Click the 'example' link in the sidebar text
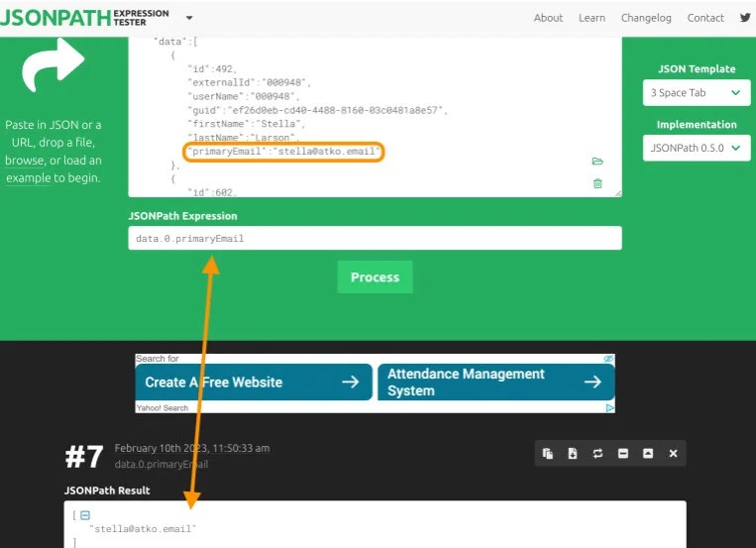756x548 pixels. [x=29, y=178]
